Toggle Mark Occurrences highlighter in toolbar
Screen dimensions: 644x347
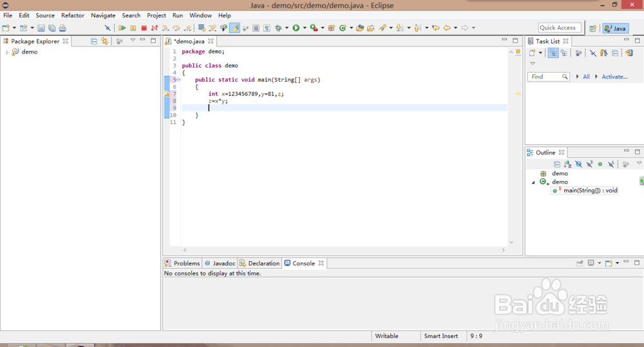coord(234,28)
